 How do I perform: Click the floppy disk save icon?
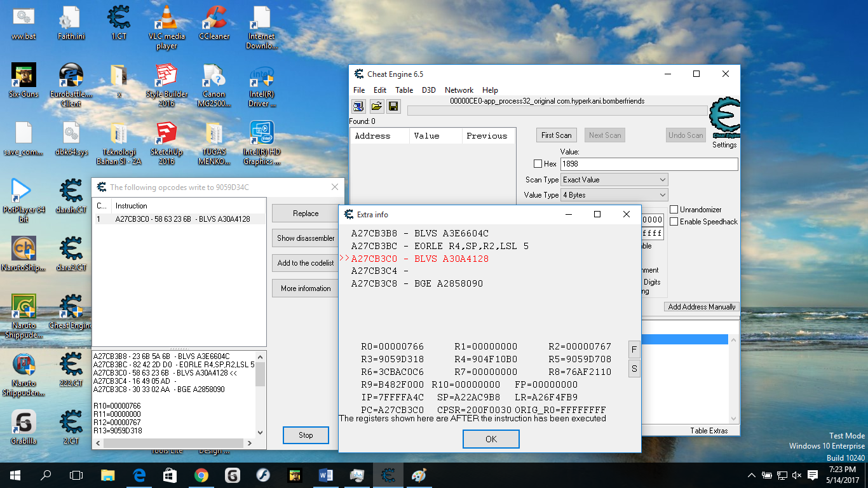tap(393, 106)
